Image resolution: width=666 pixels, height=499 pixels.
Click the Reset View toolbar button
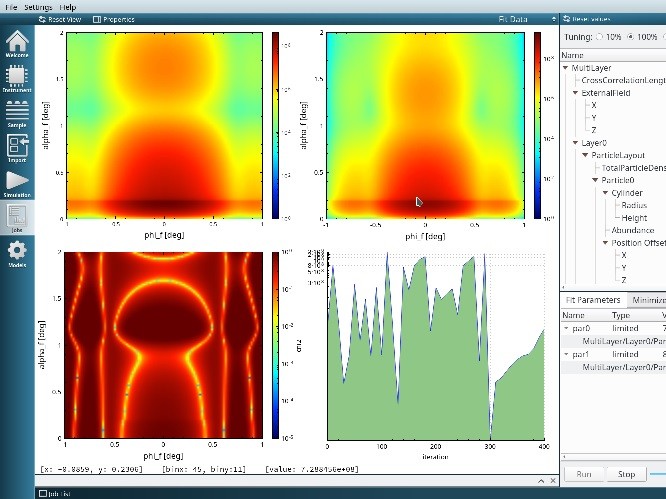[x=64, y=19]
